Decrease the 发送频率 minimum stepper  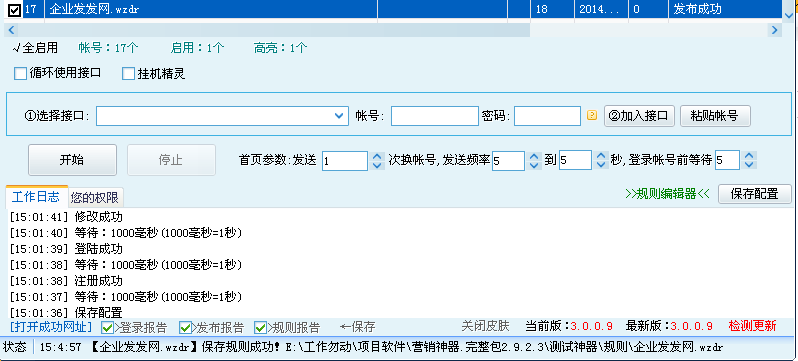[533, 165]
